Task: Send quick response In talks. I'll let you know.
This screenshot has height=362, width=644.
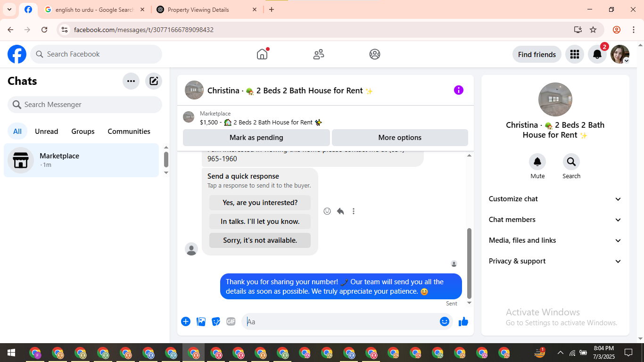Action: coord(260,222)
